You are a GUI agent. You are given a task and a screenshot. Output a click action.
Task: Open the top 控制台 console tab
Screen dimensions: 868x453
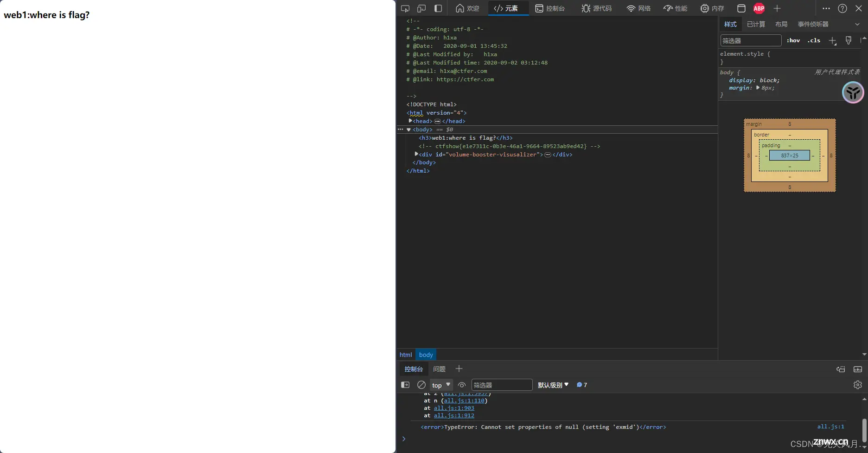tap(550, 8)
